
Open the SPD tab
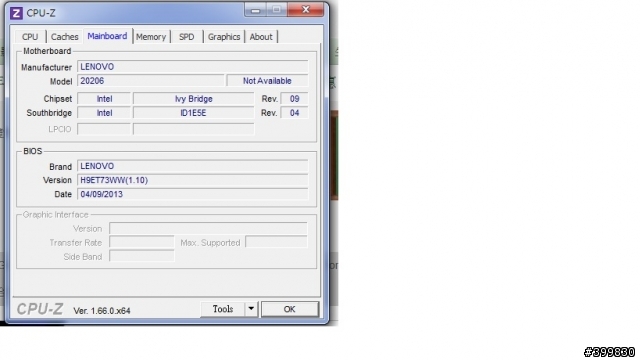tap(187, 37)
